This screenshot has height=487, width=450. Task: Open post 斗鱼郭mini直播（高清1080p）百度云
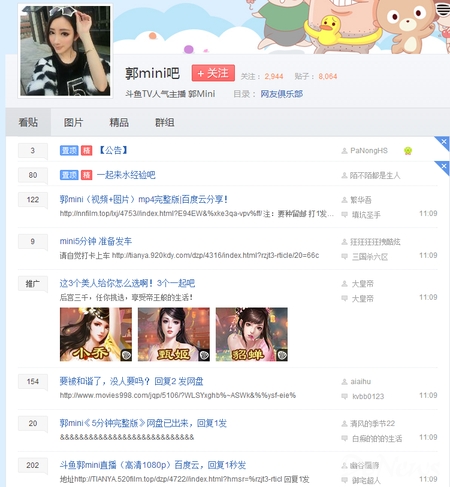[x=153, y=465]
